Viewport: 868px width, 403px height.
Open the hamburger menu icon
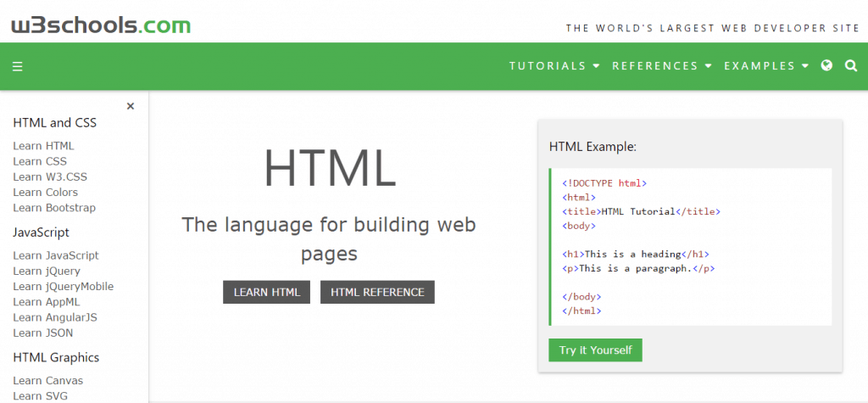[17, 66]
